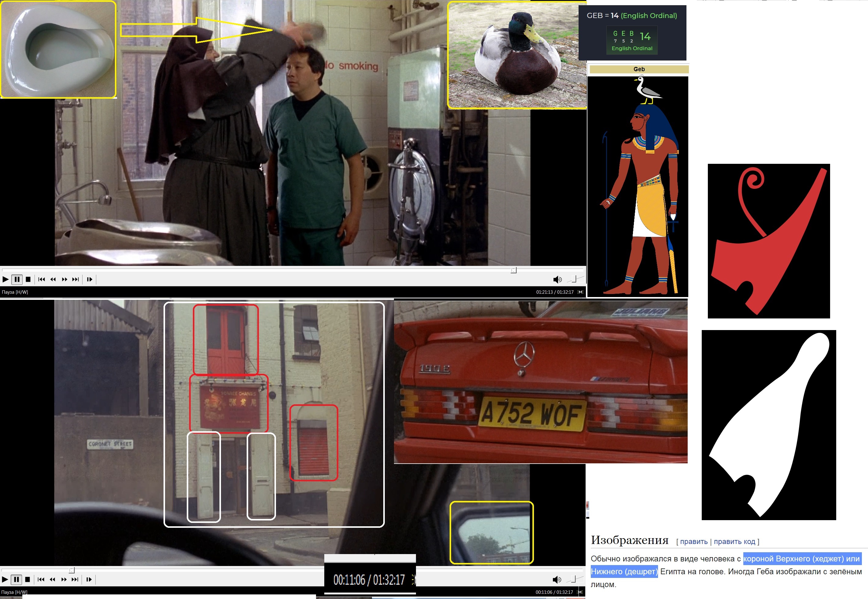Step one frame forward in upper player
The image size is (868, 599).
tap(89, 279)
